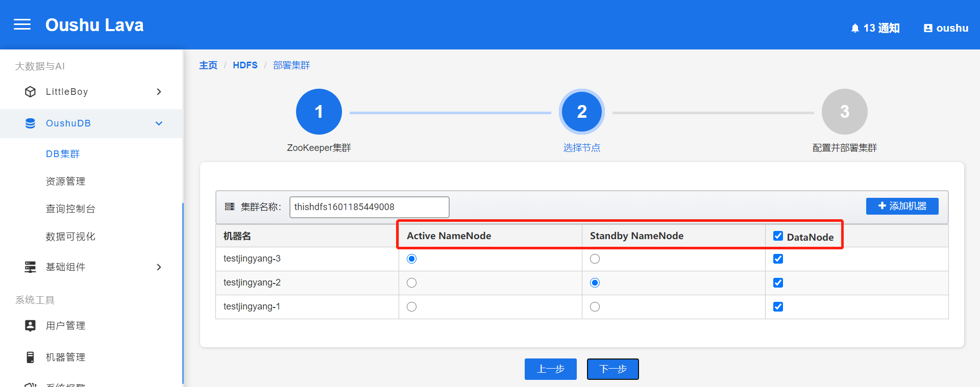Screen dimensions: 980x387
Task: Open the 资源管理 menu item
Action: point(65,182)
